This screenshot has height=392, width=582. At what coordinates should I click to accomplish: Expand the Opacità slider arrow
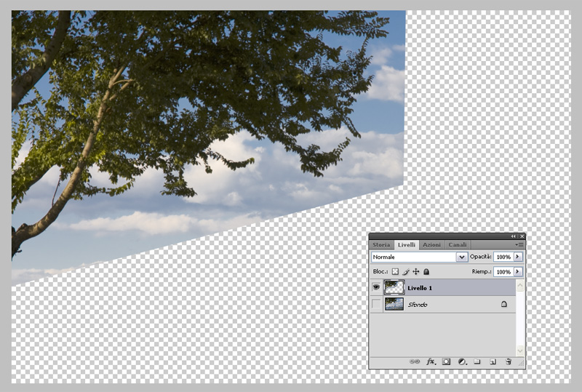point(518,257)
